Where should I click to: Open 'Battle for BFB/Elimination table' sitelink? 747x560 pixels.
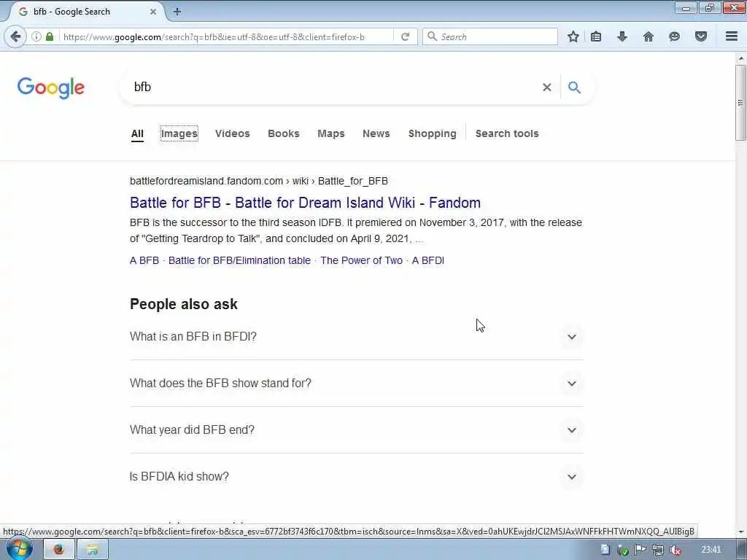(x=239, y=260)
